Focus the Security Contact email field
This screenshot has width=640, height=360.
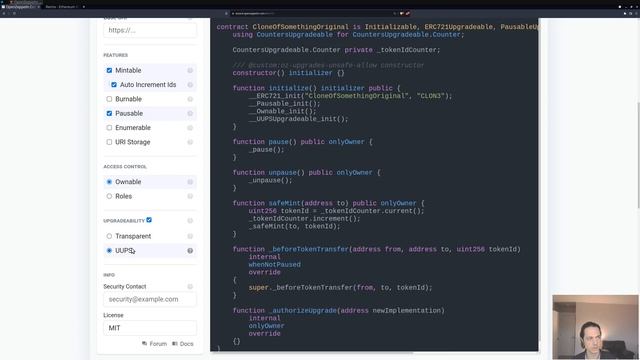click(150, 299)
